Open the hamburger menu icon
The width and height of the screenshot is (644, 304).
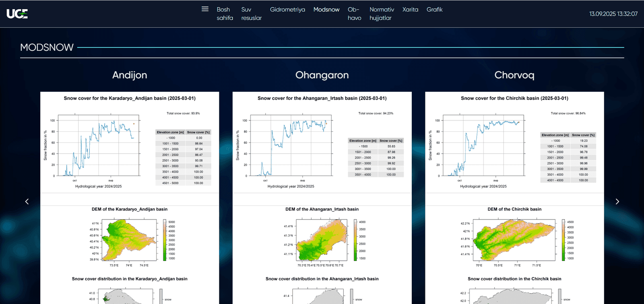205,9
